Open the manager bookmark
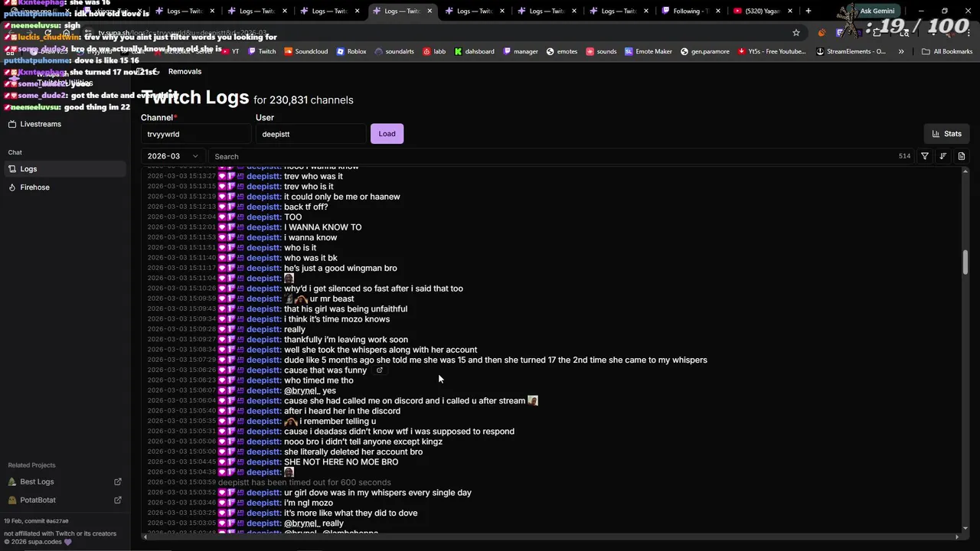Viewport: 980px width, 551px height. [520, 51]
